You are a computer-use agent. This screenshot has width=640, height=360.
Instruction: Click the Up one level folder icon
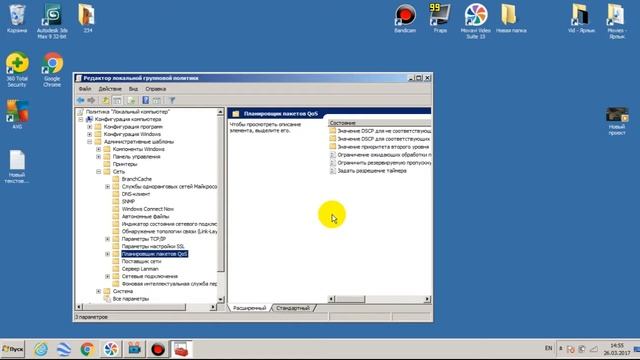pos(105,100)
